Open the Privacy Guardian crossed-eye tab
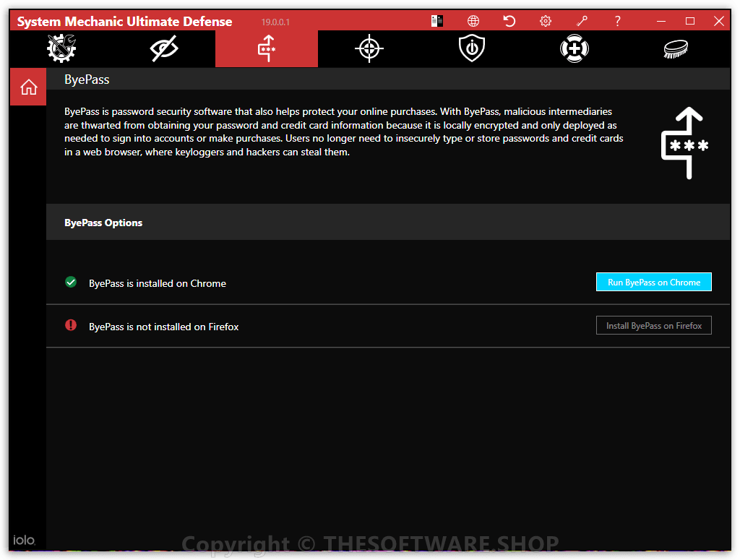The height and width of the screenshot is (560, 740). click(164, 48)
